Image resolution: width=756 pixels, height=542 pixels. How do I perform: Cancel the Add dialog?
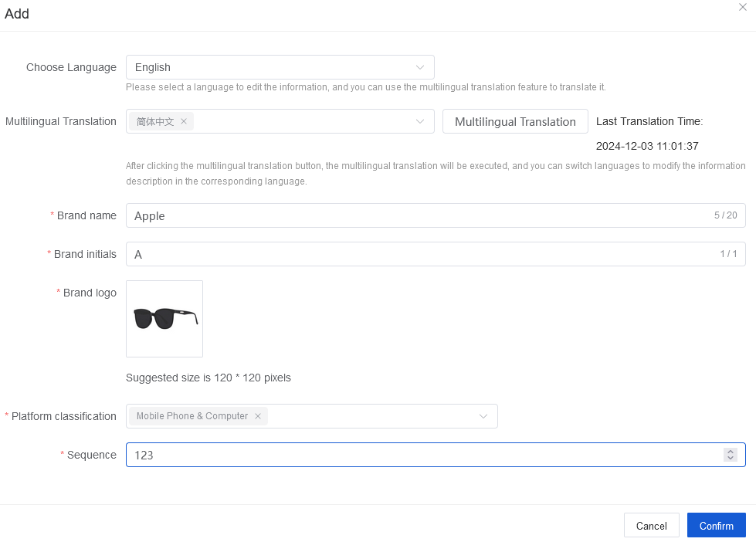652,526
